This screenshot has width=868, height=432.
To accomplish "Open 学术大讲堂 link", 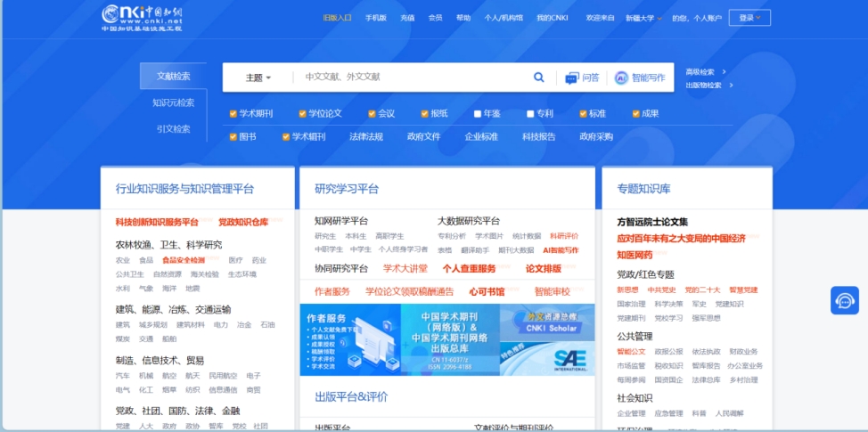I will [405, 269].
